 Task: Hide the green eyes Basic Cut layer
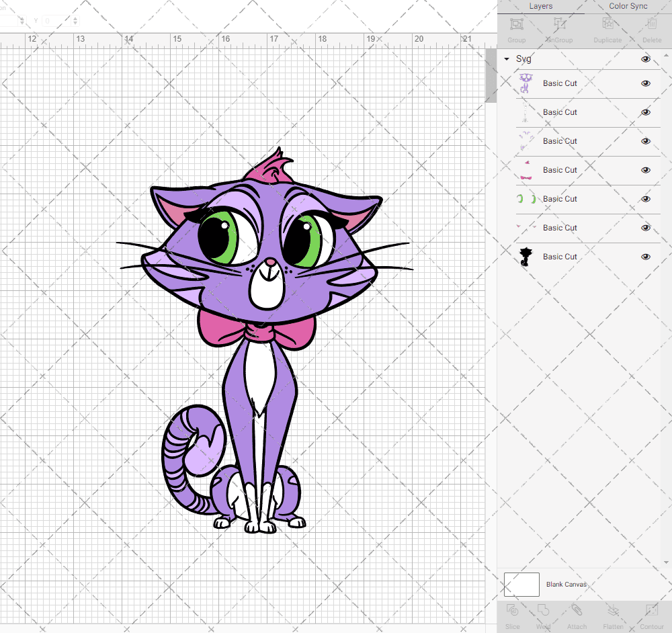[x=646, y=199]
